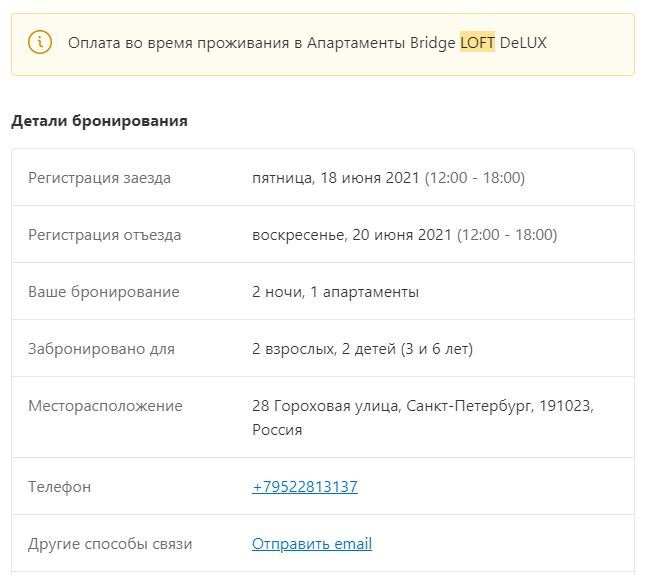The height and width of the screenshot is (575, 650).
Task: Click the highlighted word LOFT
Action: point(477,43)
